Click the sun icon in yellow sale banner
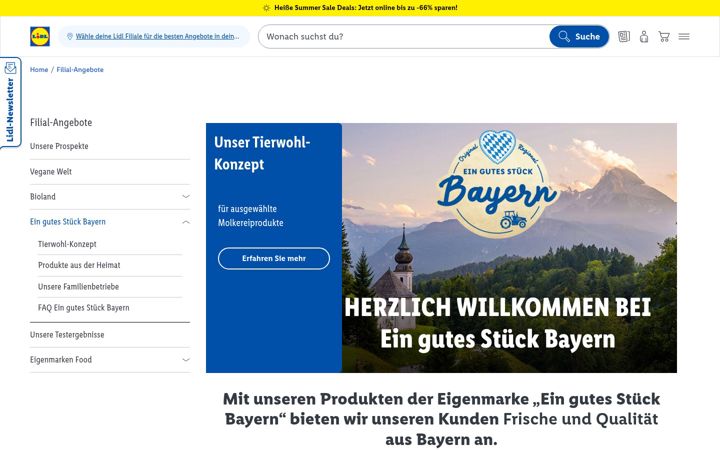 [x=266, y=8]
